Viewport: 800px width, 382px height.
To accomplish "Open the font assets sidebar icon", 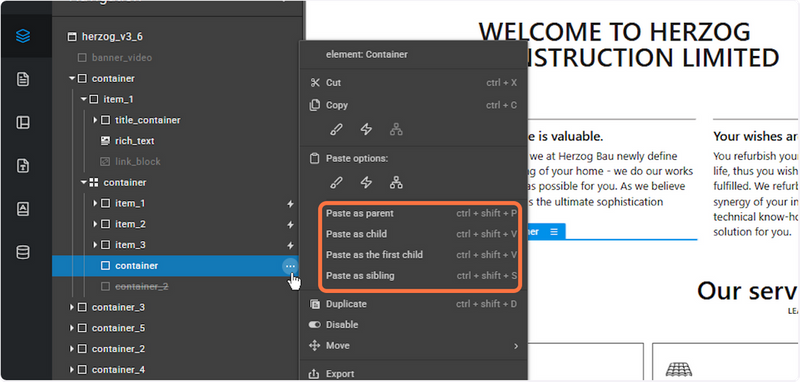I will click(x=23, y=209).
